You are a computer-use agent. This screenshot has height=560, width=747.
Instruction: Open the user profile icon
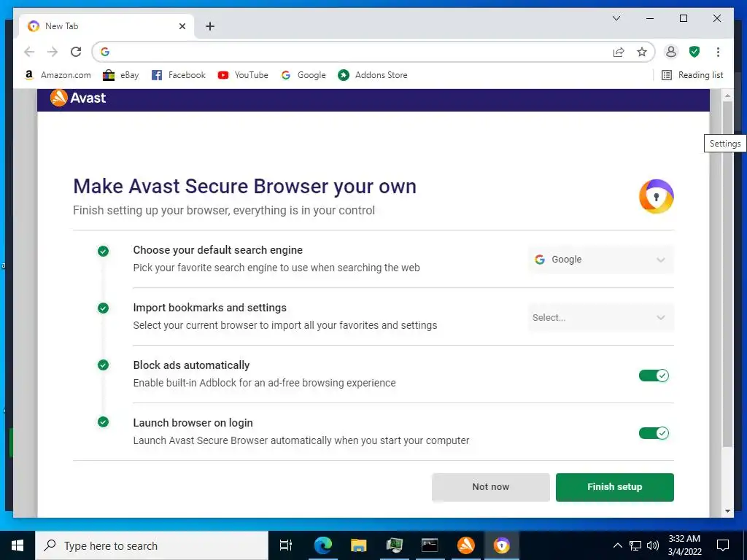coord(671,52)
